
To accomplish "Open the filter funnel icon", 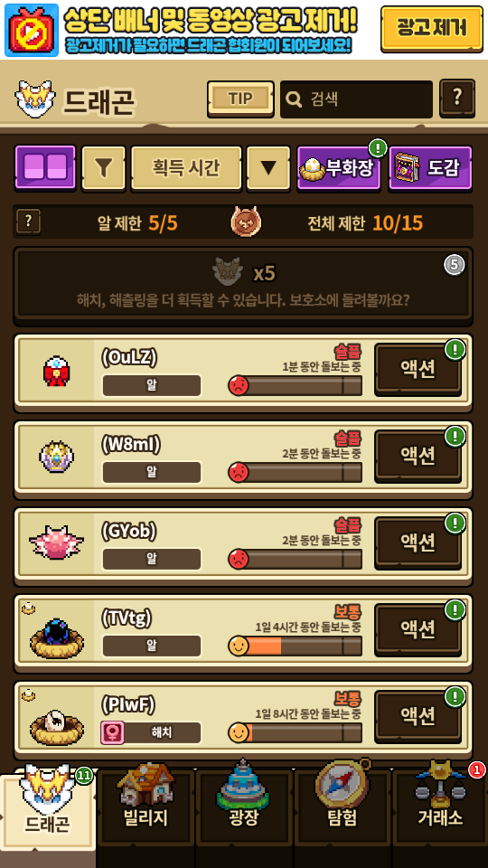I will point(103,168).
